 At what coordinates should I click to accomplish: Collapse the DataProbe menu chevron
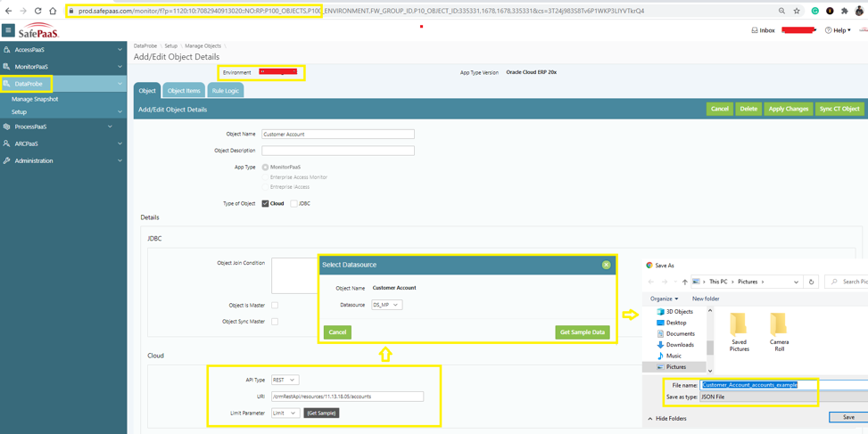point(120,84)
